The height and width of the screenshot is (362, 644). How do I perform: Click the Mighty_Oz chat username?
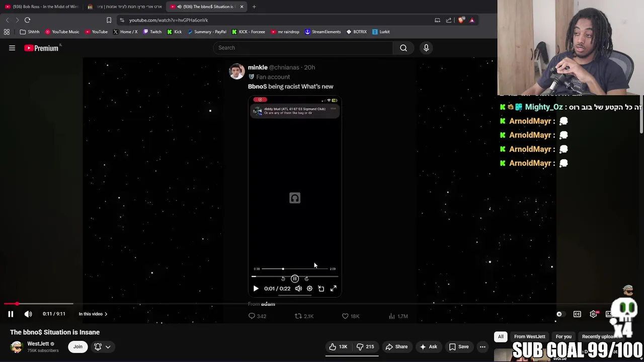544,107
